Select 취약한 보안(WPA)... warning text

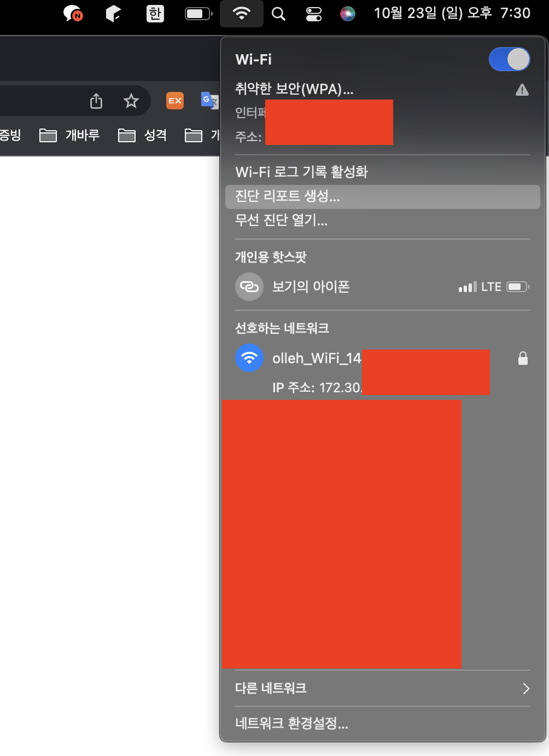coord(294,89)
